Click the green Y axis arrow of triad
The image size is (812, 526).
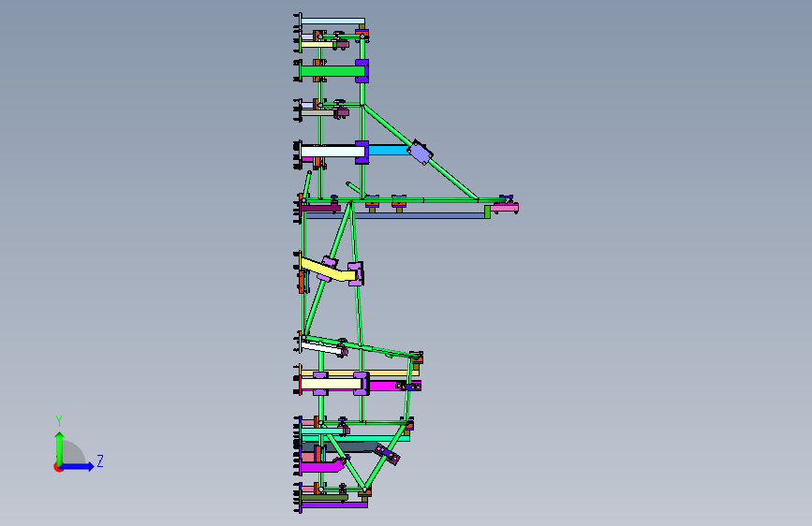tap(60, 447)
